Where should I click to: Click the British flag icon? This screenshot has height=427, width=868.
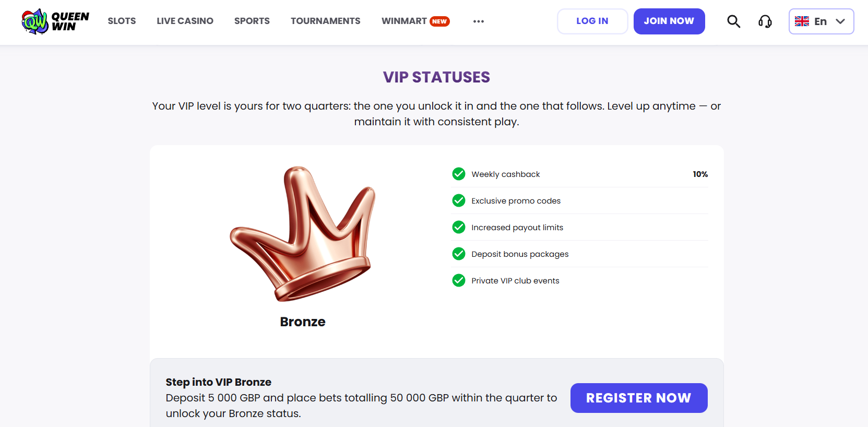(x=802, y=21)
